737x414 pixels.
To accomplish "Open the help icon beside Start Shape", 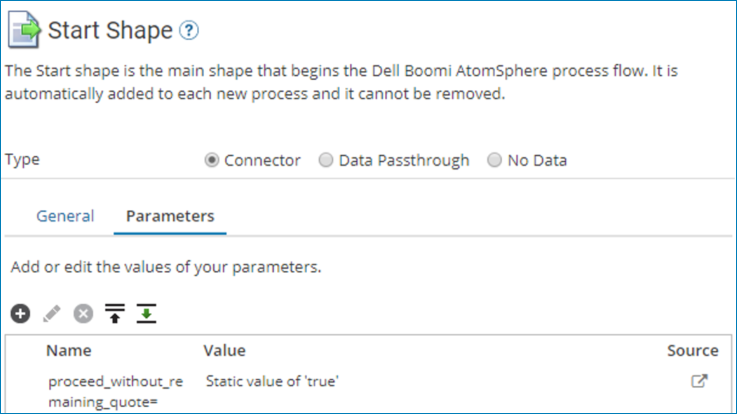I will point(189,31).
